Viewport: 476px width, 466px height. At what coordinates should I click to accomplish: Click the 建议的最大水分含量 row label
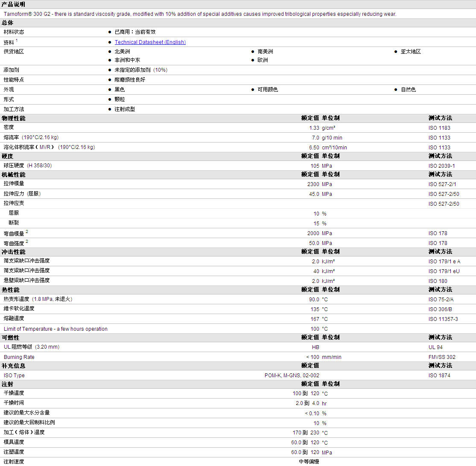pos(26,413)
